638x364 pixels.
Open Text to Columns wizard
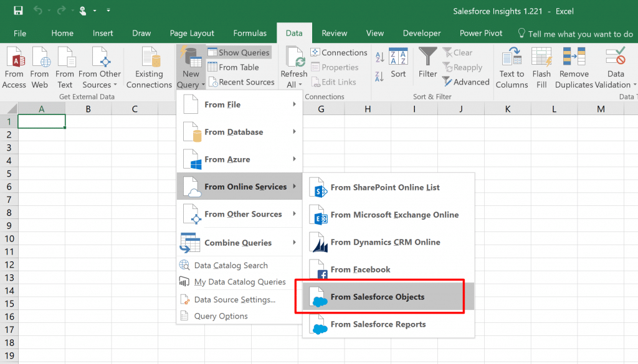(x=512, y=67)
